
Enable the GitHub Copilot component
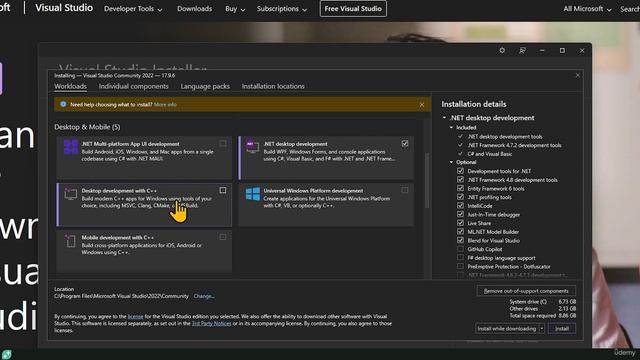[460, 249]
